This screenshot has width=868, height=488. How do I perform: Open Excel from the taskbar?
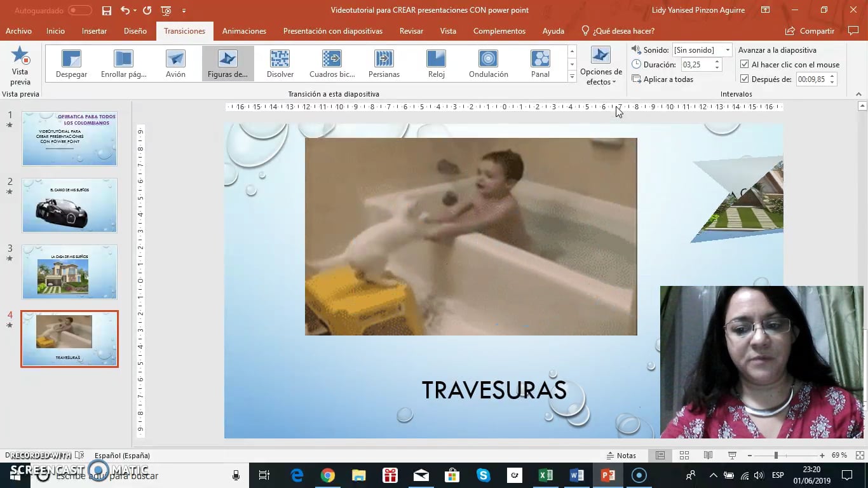click(545, 475)
